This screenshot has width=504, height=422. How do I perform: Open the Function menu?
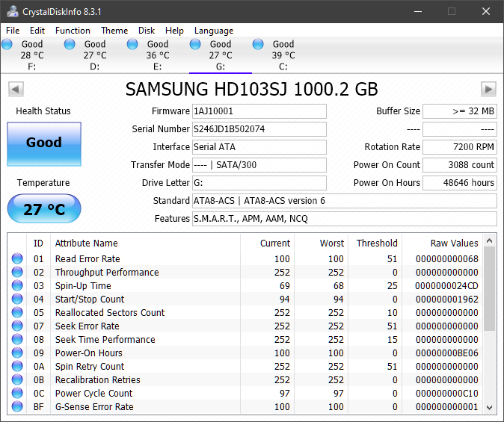(73, 31)
